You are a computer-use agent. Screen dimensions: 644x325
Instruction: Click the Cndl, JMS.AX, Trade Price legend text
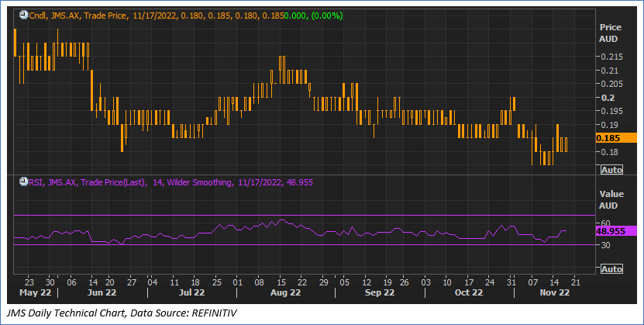pos(79,16)
